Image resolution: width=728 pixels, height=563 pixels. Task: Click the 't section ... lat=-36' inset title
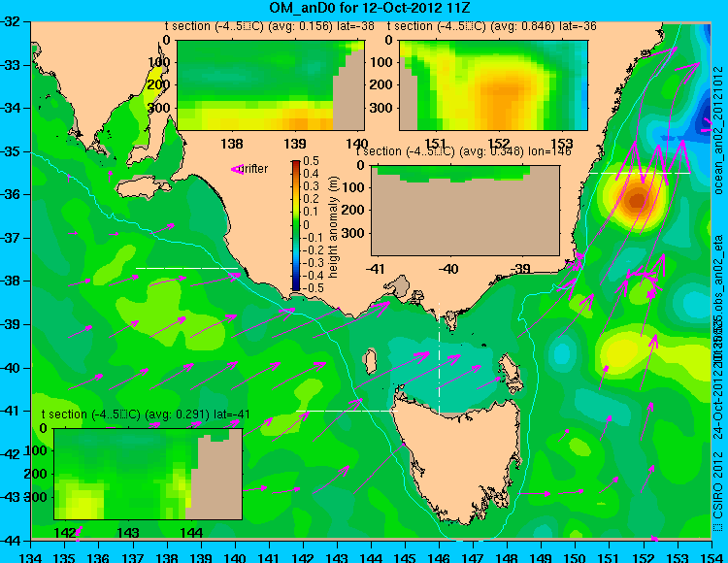tap(492, 26)
